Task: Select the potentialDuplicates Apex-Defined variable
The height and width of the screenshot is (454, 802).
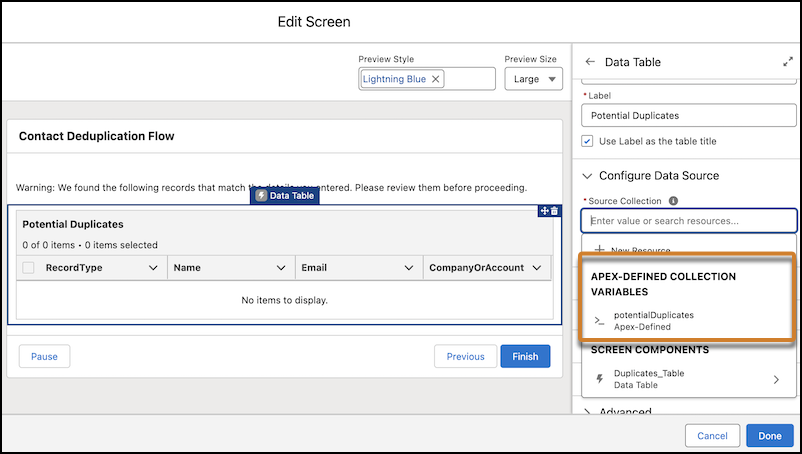Action: (653, 320)
